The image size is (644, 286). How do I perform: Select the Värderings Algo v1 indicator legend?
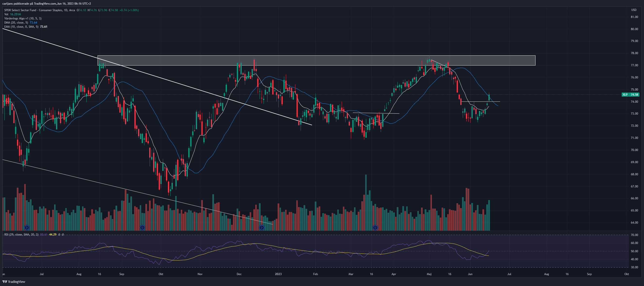pyautogui.click(x=23, y=18)
